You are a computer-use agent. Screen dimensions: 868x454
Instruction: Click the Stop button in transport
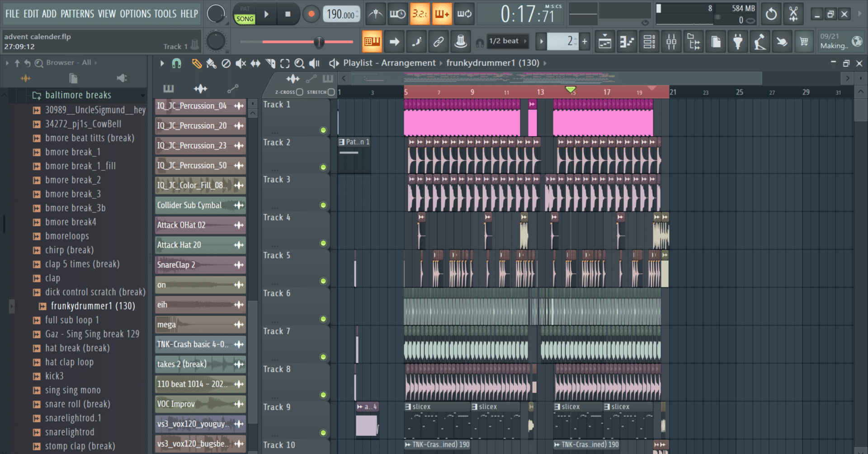(x=288, y=14)
